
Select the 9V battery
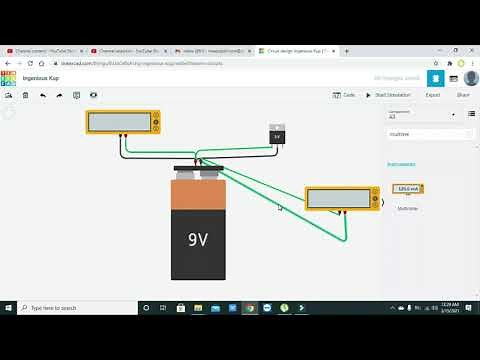[x=198, y=223]
